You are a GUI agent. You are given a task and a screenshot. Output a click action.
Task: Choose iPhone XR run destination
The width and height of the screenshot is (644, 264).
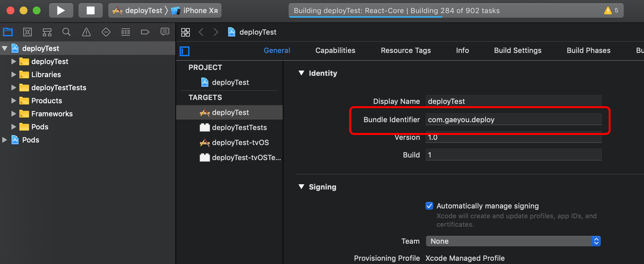pyautogui.click(x=195, y=10)
